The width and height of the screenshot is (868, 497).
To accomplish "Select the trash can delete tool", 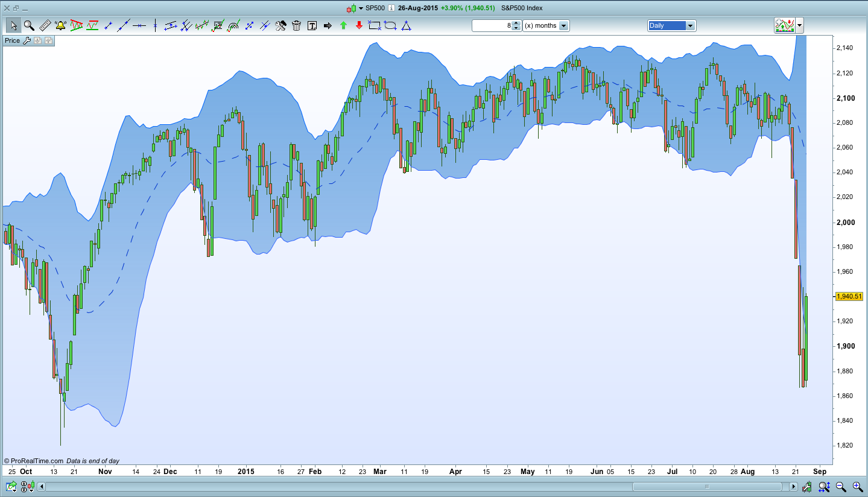I will coord(296,25).
